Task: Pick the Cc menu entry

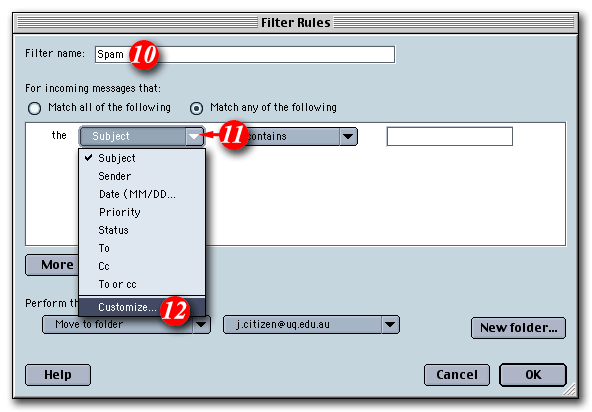Action: click(142, 266)
